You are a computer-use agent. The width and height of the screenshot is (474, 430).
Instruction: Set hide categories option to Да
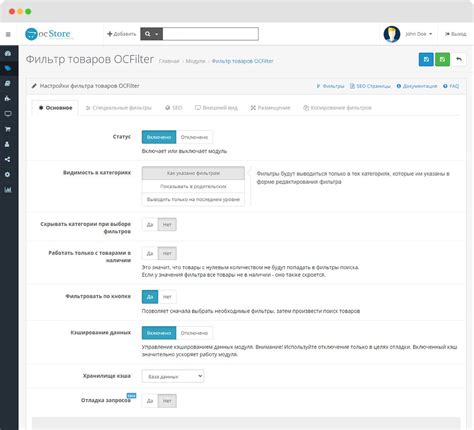point(150,225)
